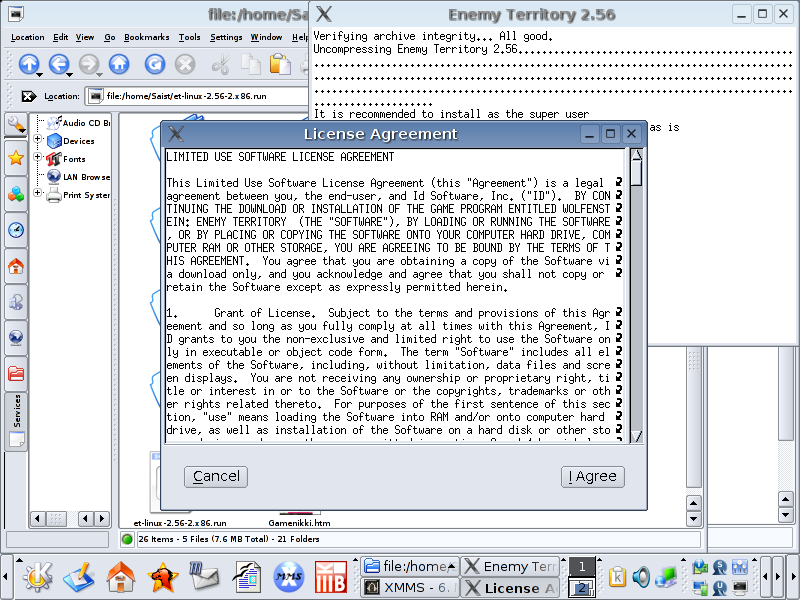Viewport: 800px width, 600px height.
Task: Open the Bookmarks star sidebar tab
Action: [16, 158]
